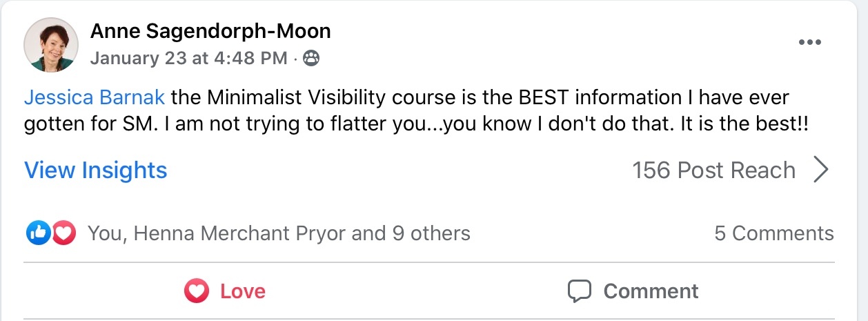Visit Jessica Barnak's tagged profile
The image size is (868, 321).
coord(95,97)
